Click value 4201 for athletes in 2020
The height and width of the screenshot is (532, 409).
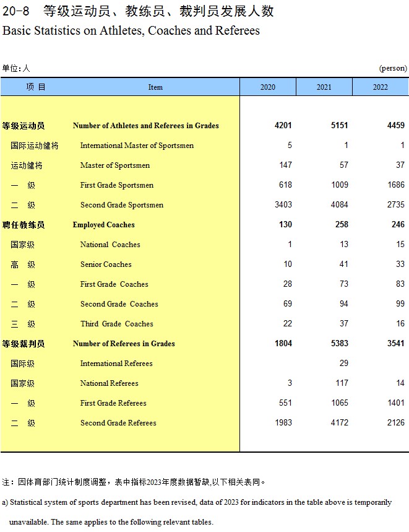(x=283, y=125)
